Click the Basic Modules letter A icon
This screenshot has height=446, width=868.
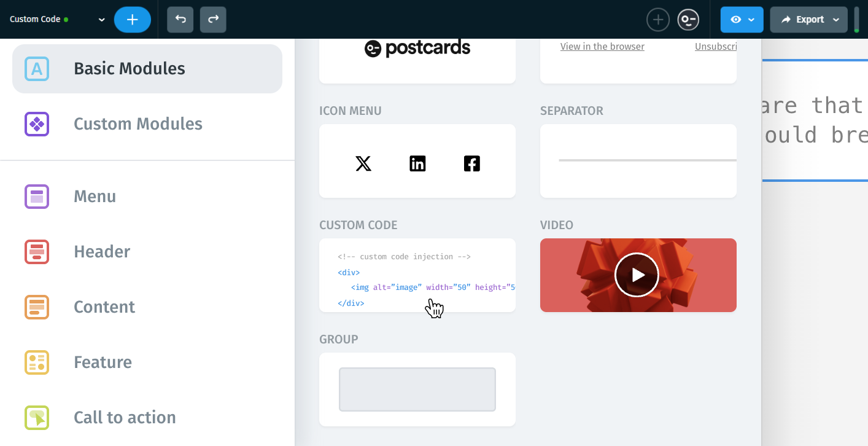point(37,69)
